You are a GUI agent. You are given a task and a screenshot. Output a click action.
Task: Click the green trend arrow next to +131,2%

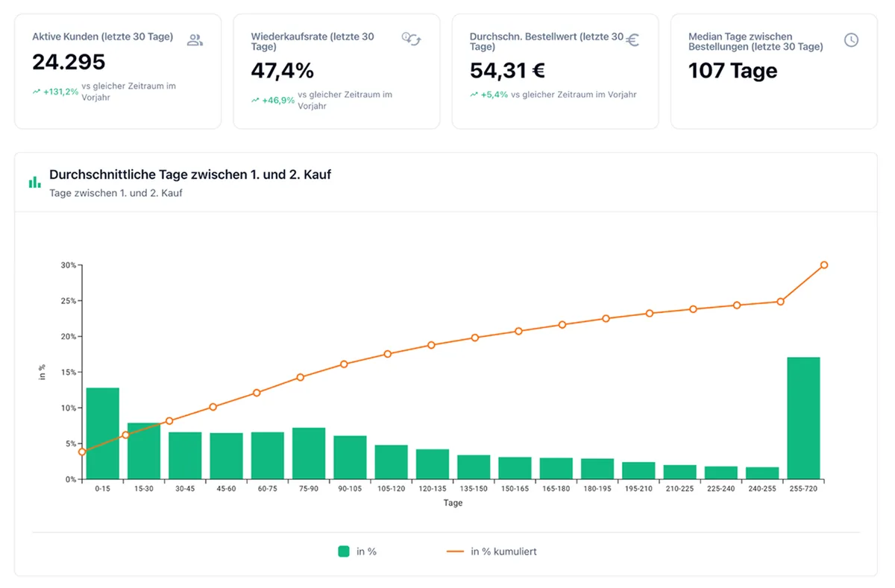[36, 92]
